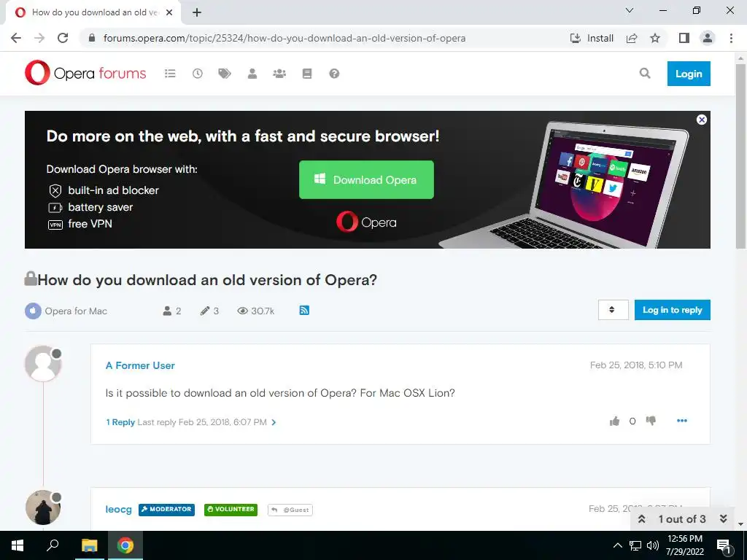Open the Chrome three-dot menu
The image size is (747, 560).
[x=731, y=38]
